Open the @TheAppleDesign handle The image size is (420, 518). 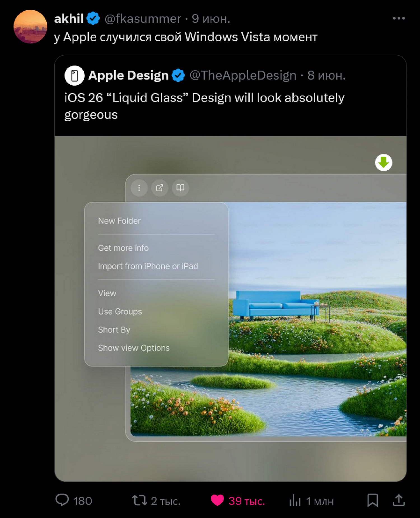[243, 75]
